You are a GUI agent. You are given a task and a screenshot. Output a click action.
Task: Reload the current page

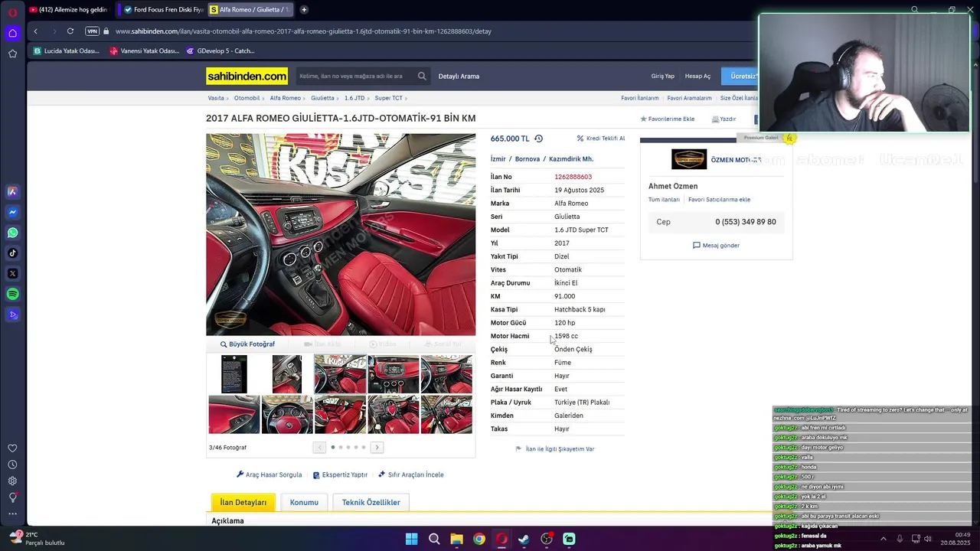tap(70, 31)
